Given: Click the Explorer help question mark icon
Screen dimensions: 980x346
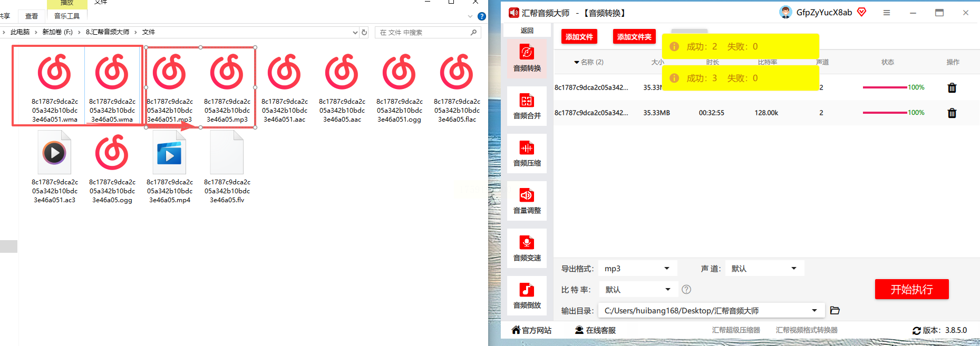Looking at the screenshot, I should tap(482, 16).
